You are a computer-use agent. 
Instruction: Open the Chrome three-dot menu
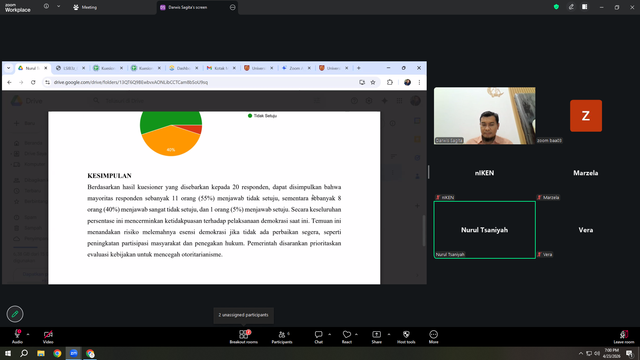point(419,82)
